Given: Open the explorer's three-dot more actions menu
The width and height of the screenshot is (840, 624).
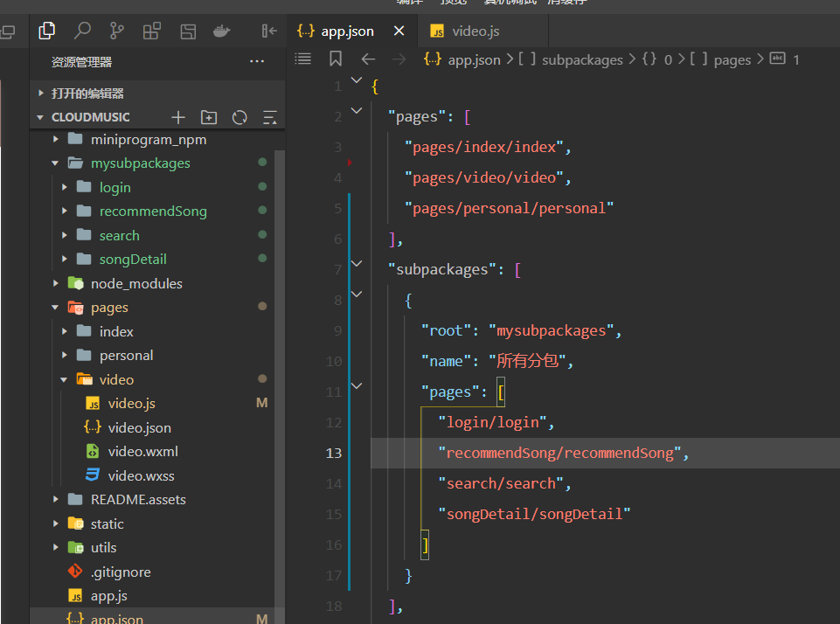Looking at the screenshot, I should click(257, 62).
